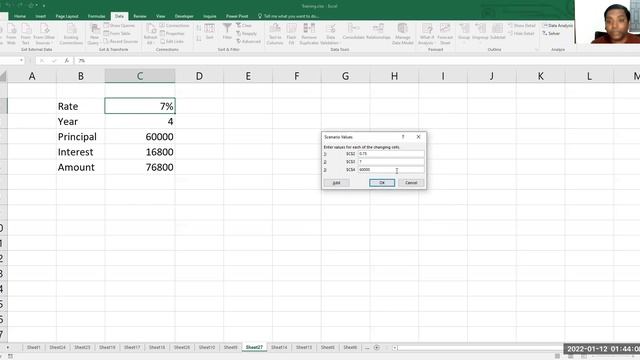Click the From Web icon

pos(11,33)
